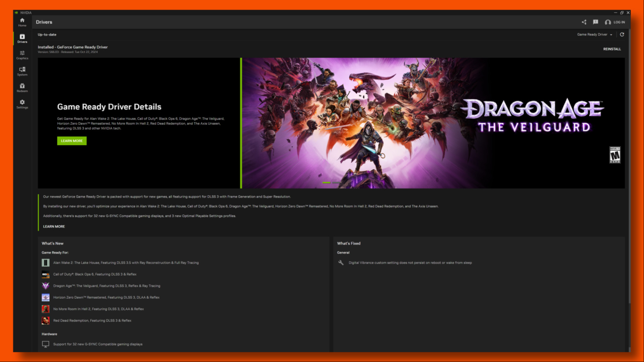Restore down the NVIDIA app window
This screenshot has width=644, height=362.
tap(622, 13)
